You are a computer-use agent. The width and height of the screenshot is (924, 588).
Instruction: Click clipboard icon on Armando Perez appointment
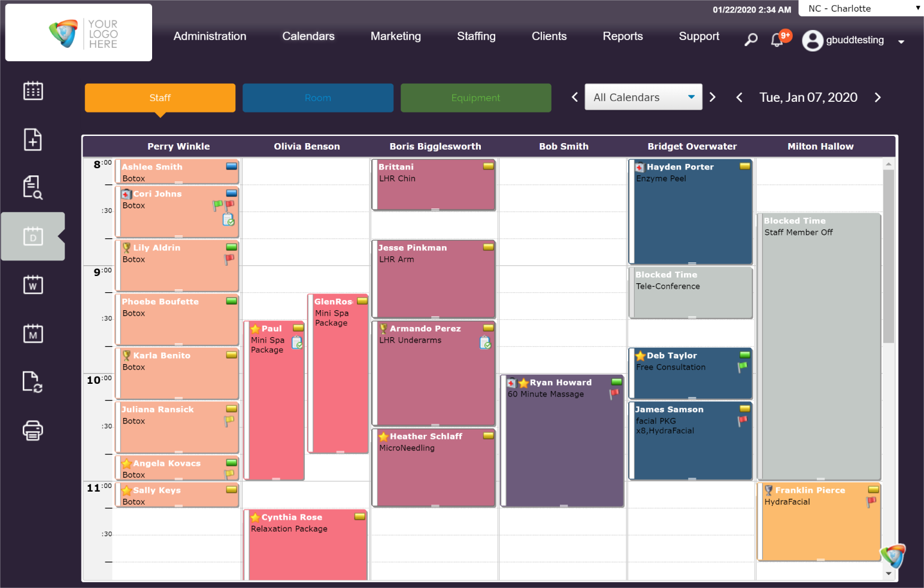(486, 343)
